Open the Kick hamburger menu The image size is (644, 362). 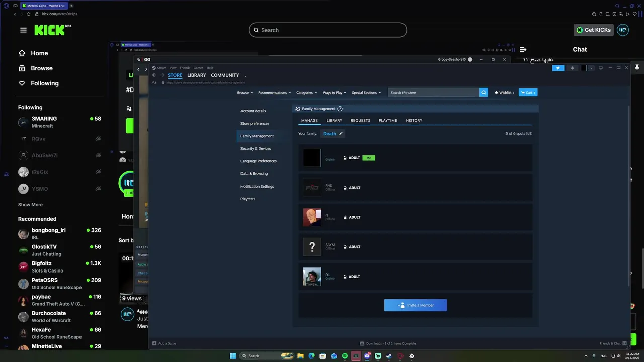pos(23,30)
